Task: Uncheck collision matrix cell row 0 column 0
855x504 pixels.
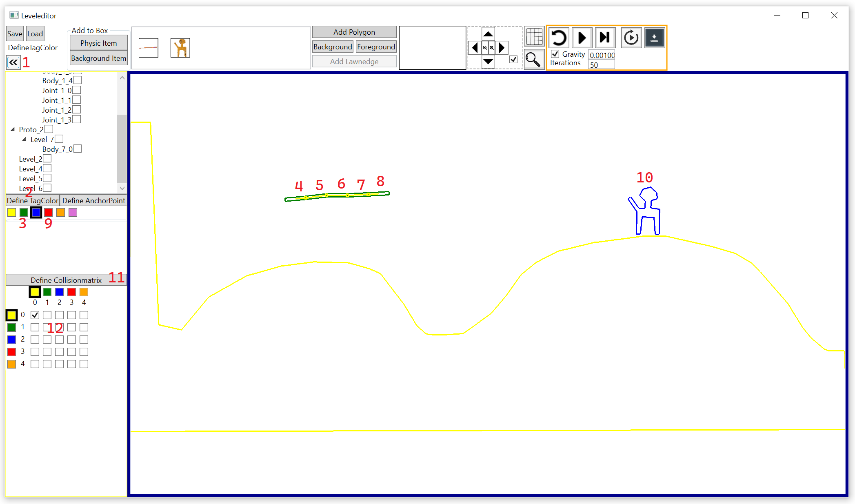Action: pyautogui.click(x=35, y=315)
